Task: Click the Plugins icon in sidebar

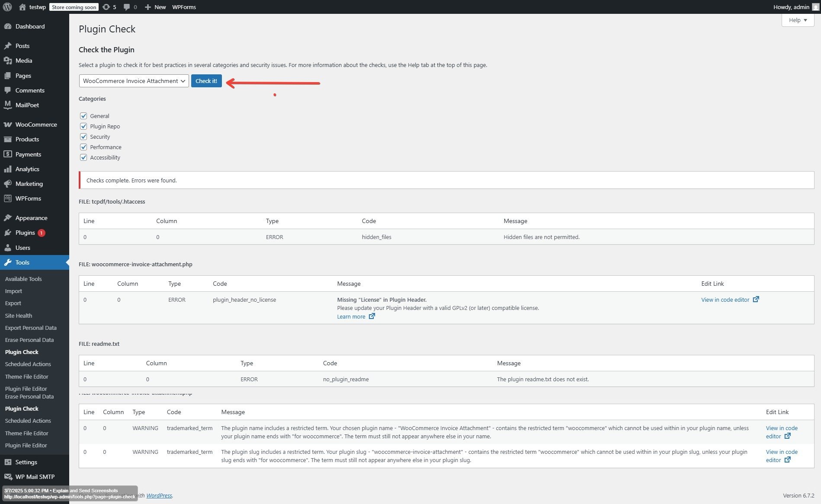Action: (x=7, y=233)
